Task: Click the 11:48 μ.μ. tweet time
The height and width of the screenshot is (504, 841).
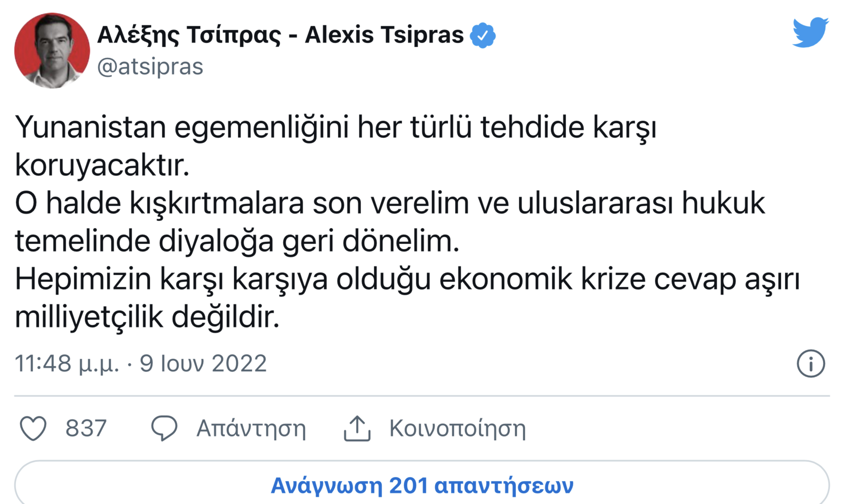Action: click(x=67, y=364)
